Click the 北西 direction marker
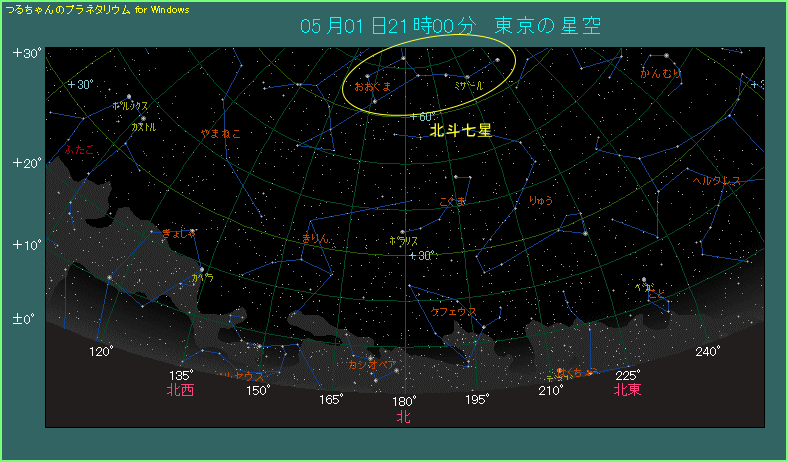The width and height of the screenshot is (788, 462). coord(181,390)
